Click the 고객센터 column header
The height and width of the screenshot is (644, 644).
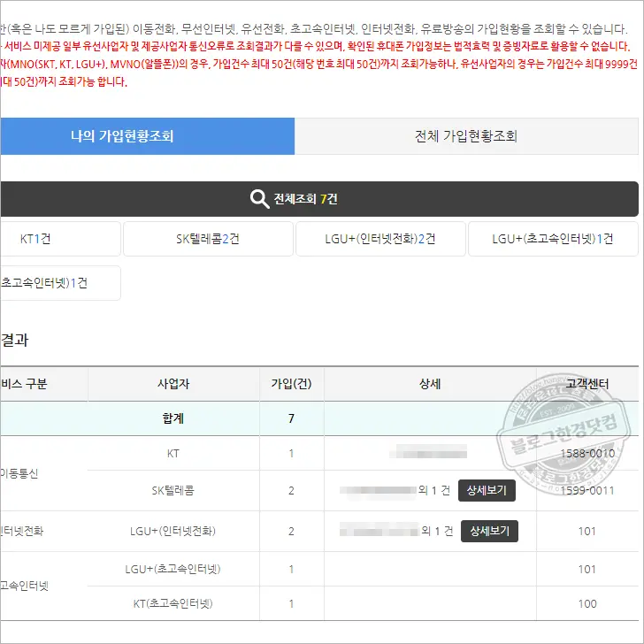coord(587,384)
